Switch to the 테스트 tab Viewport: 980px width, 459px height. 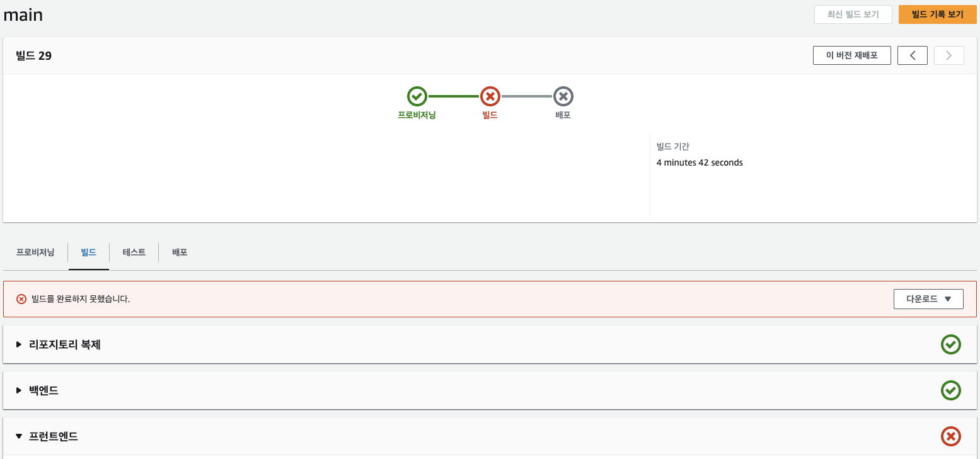(134, 252)
